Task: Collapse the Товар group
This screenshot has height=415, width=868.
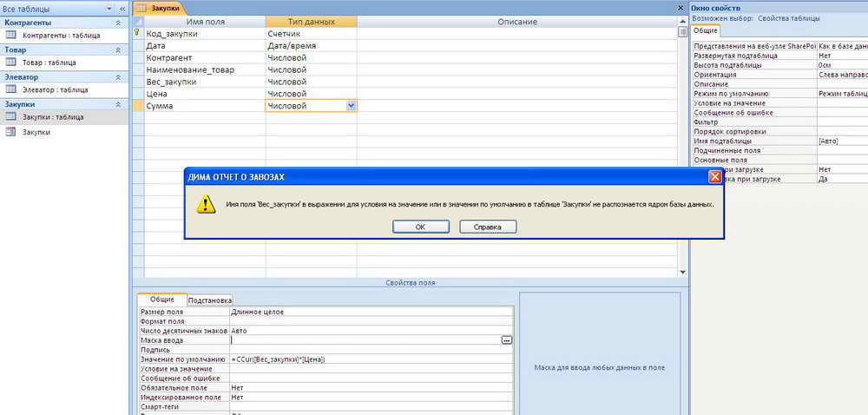Action: click(x=118, y=49)
